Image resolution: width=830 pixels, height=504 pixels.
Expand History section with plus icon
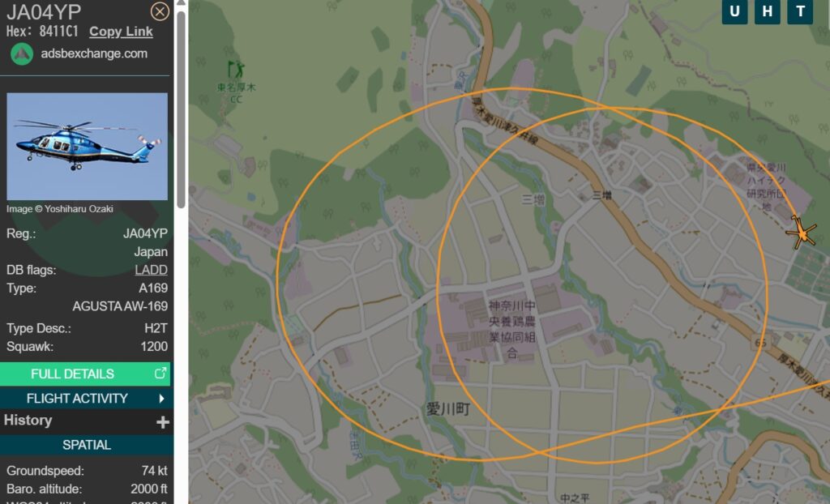point(163,422)
